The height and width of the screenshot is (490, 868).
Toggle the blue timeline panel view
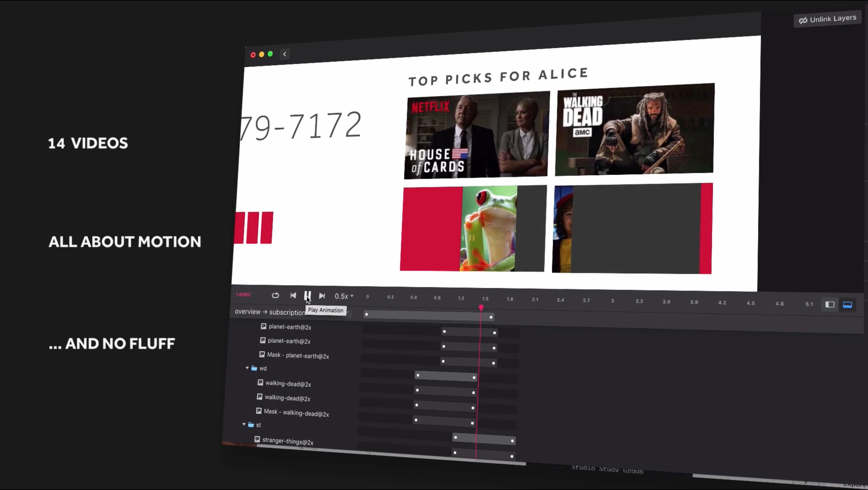[x=848, y=304]
